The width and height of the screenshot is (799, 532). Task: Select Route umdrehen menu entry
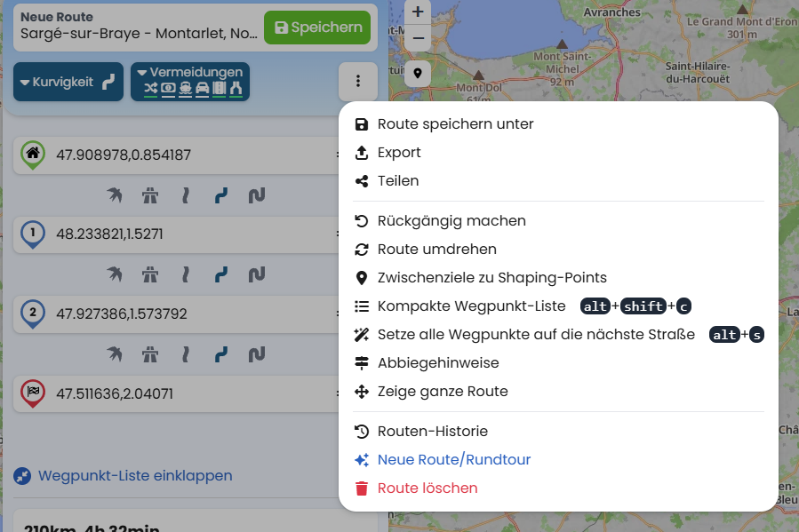click(x=436, y=250)
